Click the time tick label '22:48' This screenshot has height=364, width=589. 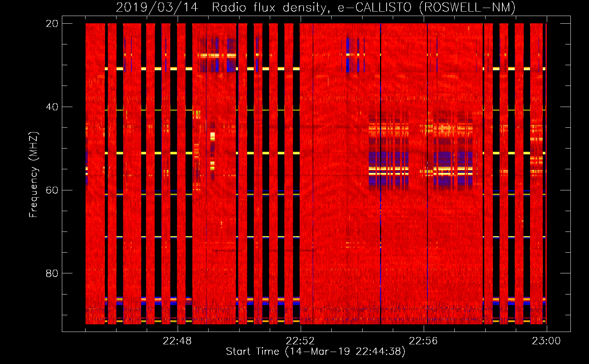[x=177, y=341]
